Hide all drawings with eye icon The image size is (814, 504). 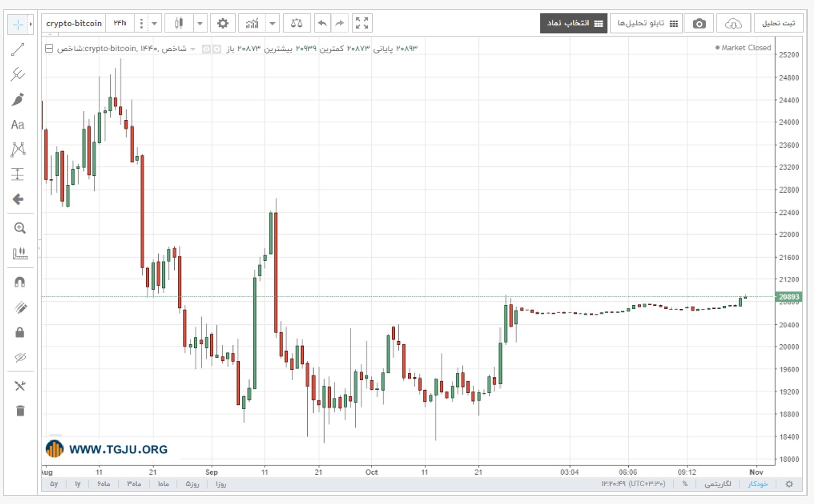pyautogui.click(x=20, y=357)
